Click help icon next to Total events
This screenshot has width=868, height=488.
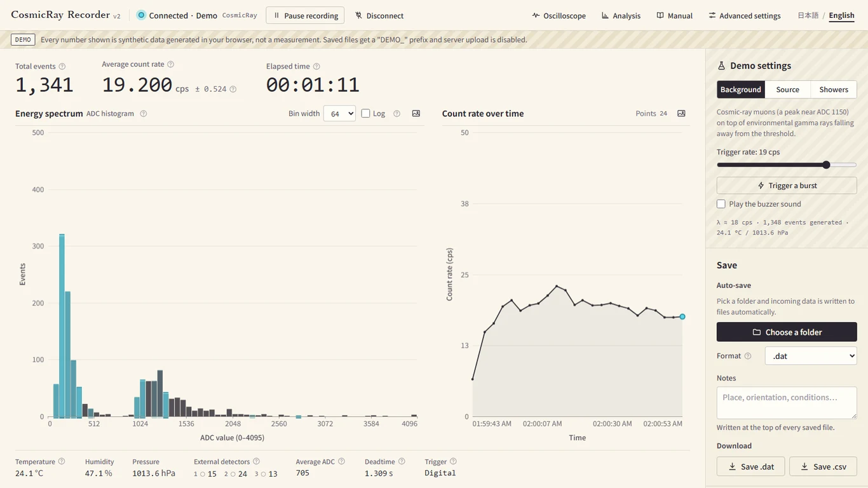coord(62,66)
